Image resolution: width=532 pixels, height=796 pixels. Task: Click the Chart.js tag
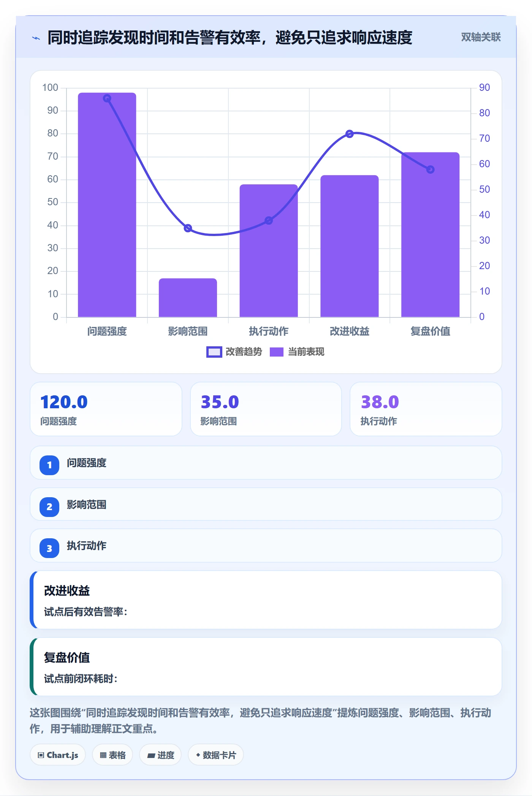click(x=58, y=755)
